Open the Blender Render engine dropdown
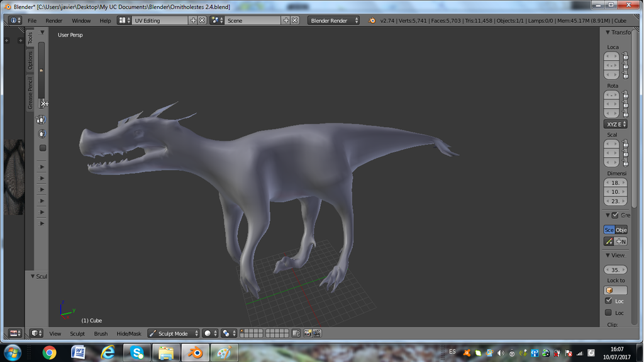 (333, 20)
